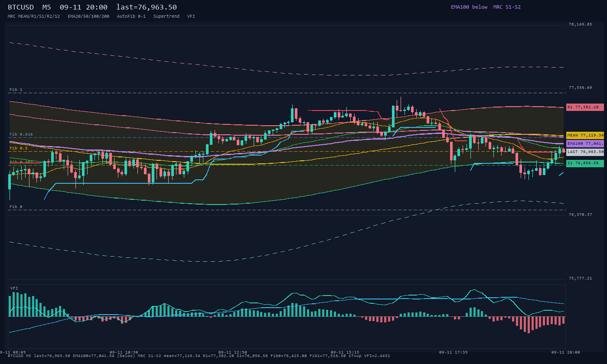Viewport: 607px width, 364px height.
Task: Select the Supertrend legend entry
Action: point(166,16)
